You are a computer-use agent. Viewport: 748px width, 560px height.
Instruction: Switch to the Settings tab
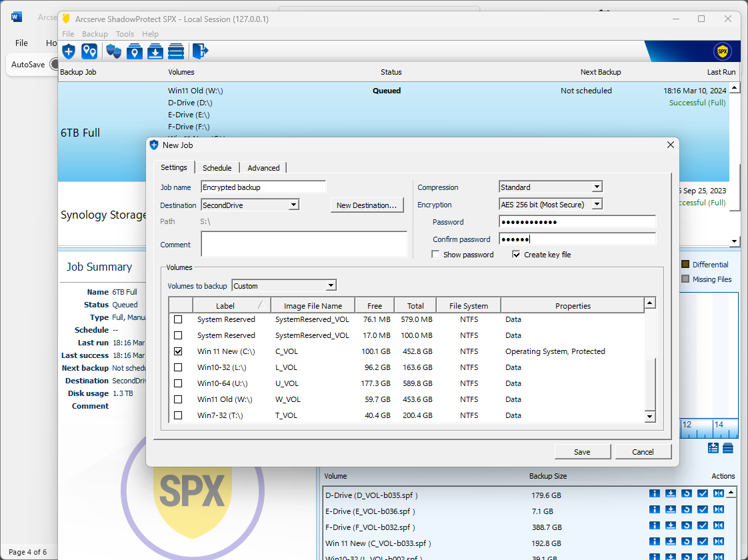coord(174,167)
